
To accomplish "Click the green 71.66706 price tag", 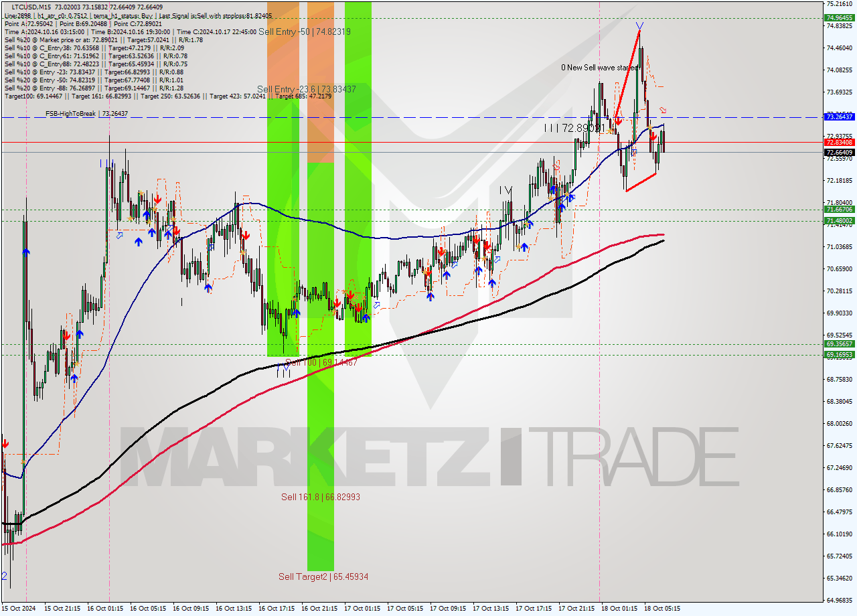I will click(840, 210).
